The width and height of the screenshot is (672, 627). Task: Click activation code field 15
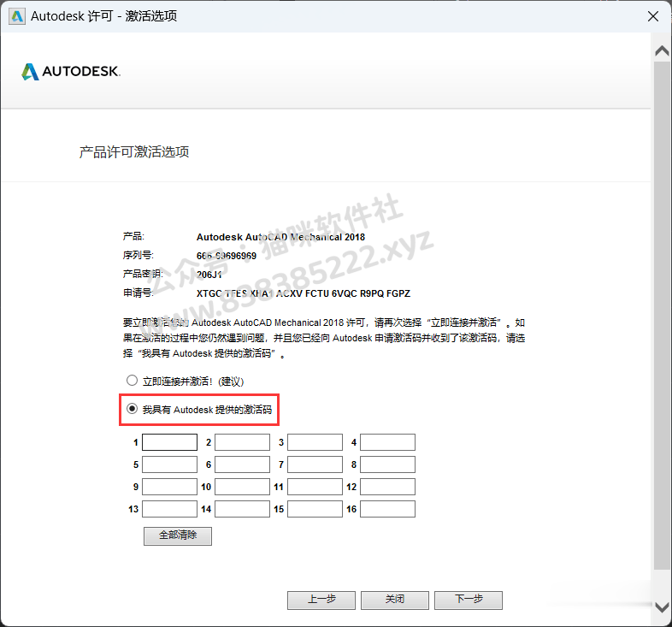[315, 509]
